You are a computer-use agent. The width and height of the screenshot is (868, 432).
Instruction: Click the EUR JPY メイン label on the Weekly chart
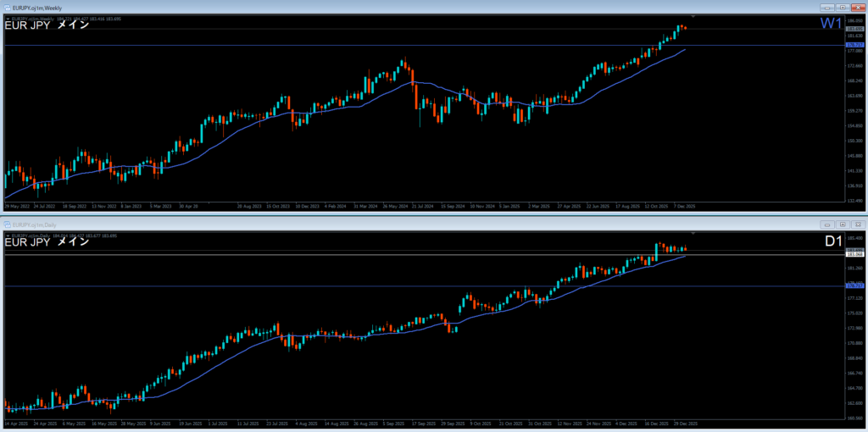tap(47, 25)
